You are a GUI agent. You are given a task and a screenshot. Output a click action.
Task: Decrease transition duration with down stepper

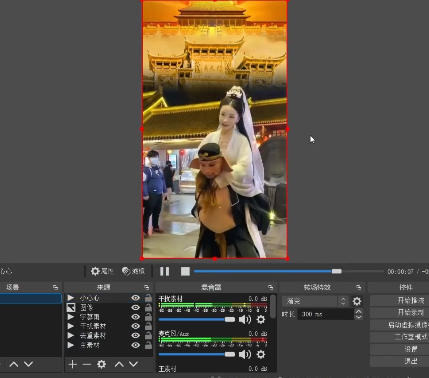358,317
